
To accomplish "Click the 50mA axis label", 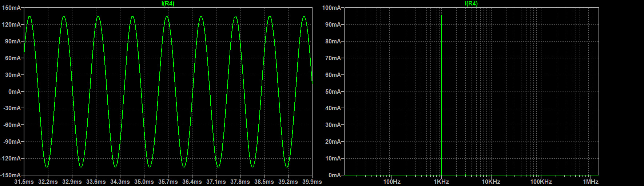I will [x=333, y=92].
